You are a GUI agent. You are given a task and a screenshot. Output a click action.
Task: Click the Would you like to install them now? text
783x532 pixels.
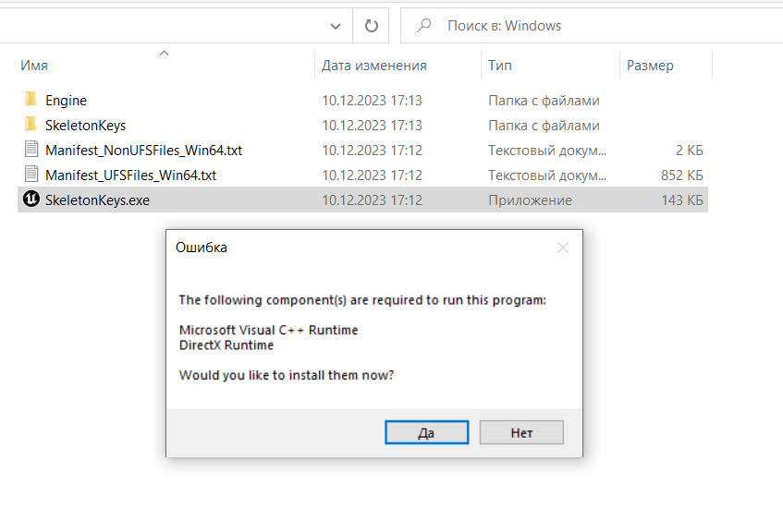(x=287, y=375)
